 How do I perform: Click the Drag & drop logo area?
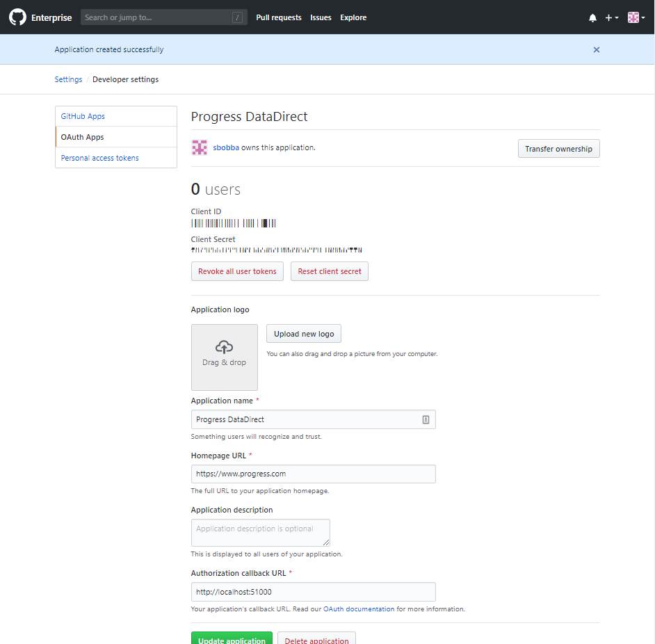point(225,357)
